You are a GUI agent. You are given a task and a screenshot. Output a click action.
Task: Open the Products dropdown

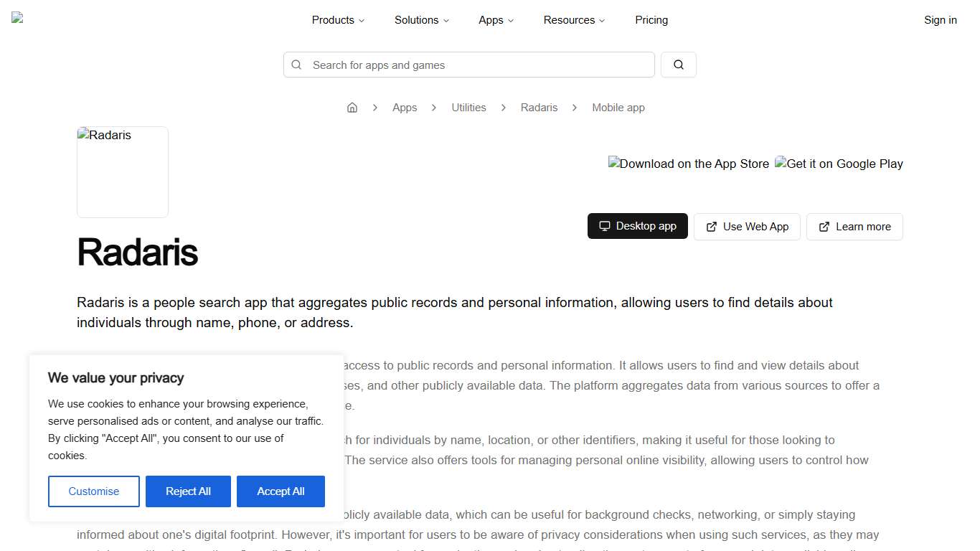[337, 20]
